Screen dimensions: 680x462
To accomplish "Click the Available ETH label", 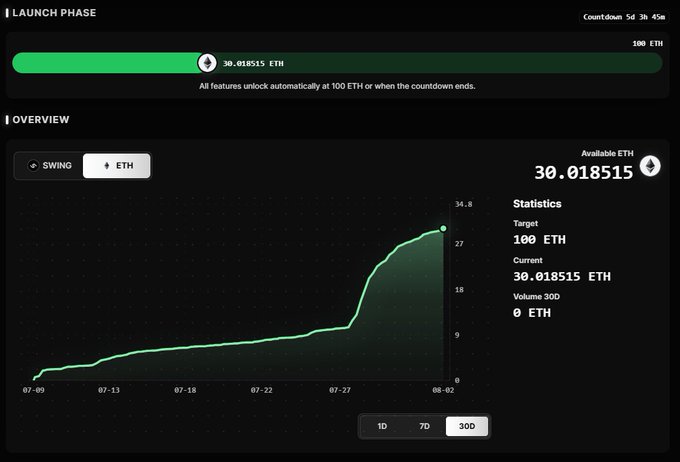I will [x=607, y=154].
